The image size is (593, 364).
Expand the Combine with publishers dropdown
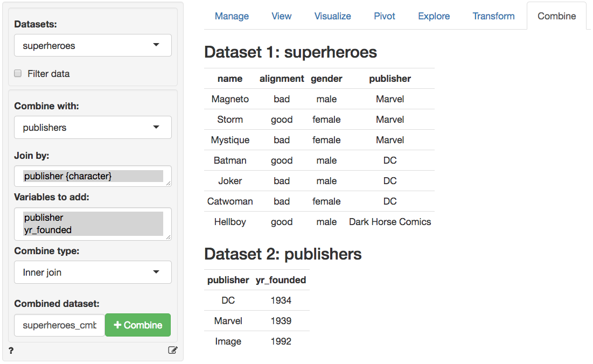tap(93, 128)
